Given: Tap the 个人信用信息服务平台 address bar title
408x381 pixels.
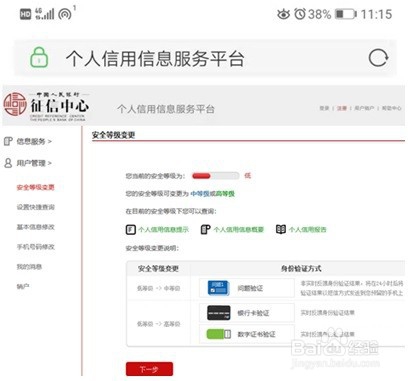Looking at the screenshot, I should click(x=155, y=58).
